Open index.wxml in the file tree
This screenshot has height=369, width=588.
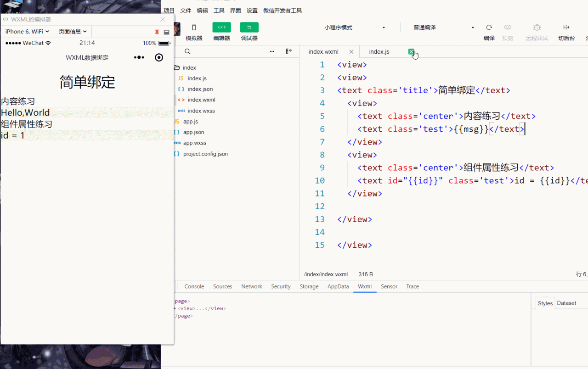(x=201, y=100)
